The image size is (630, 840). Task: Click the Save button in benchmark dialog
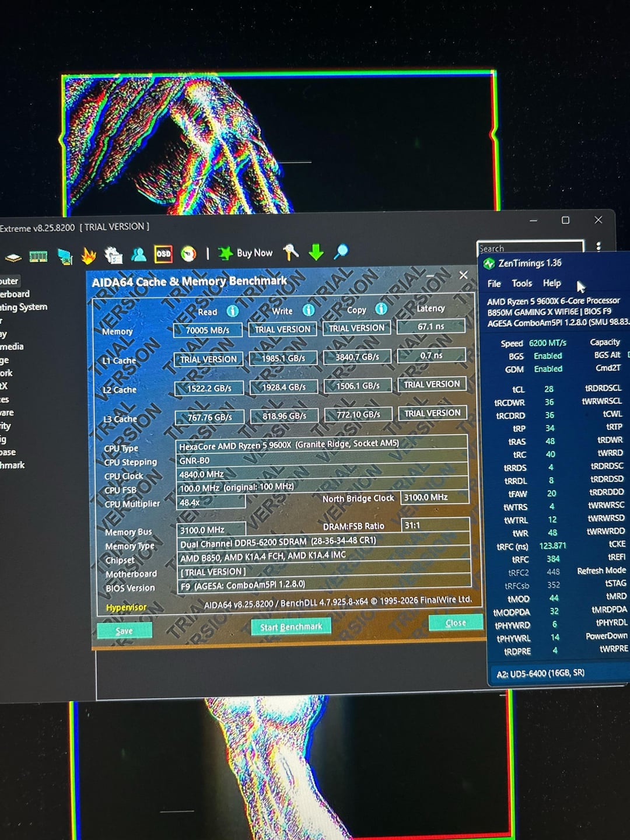124,631
